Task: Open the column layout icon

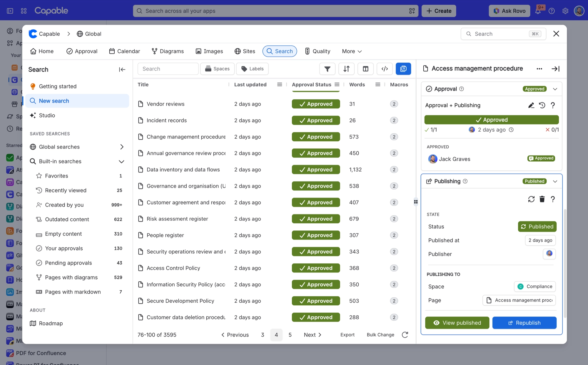Action: (365, 69)
